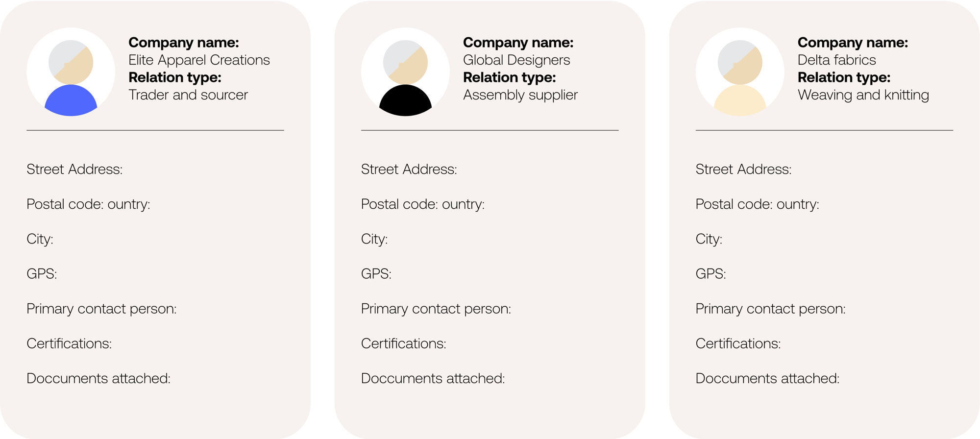980x439 pixels.
Task: Click the Trader and sourcer relation type
Action: point(188,95)
